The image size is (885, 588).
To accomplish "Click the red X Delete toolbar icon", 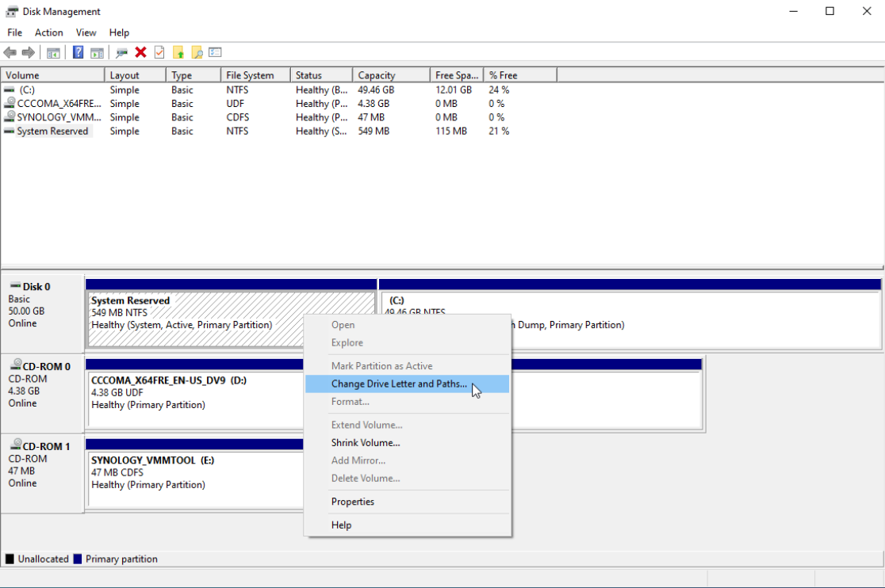I will (140, 52).
